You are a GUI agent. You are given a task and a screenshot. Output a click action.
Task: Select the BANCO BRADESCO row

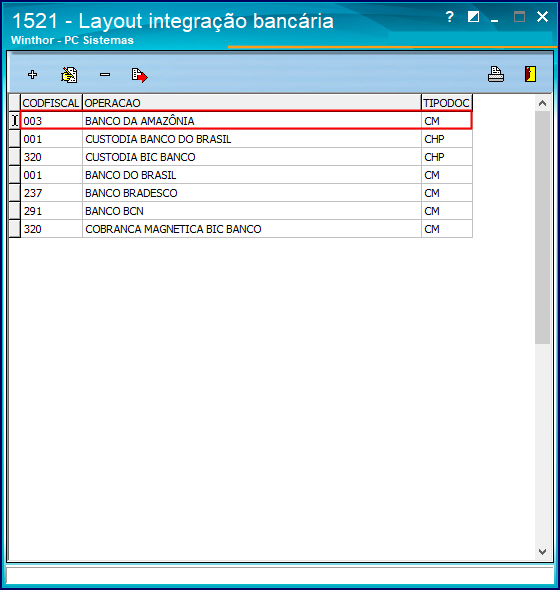[246, 193]
